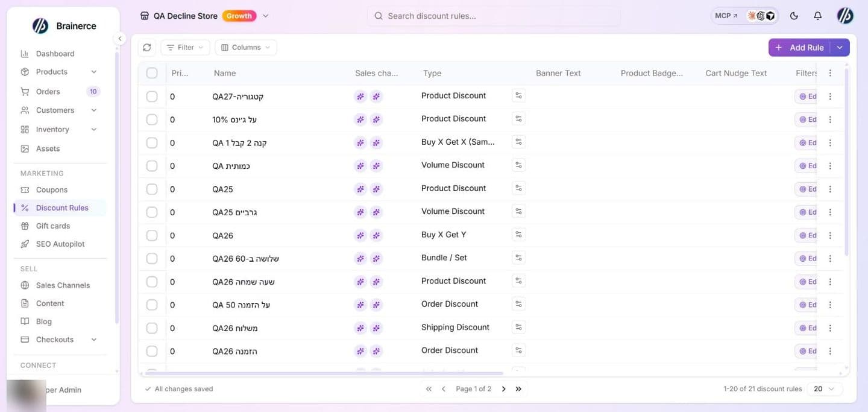Select the checkbox for the Buy X Get X row
The image size is (868, 412).
[152, 143]
